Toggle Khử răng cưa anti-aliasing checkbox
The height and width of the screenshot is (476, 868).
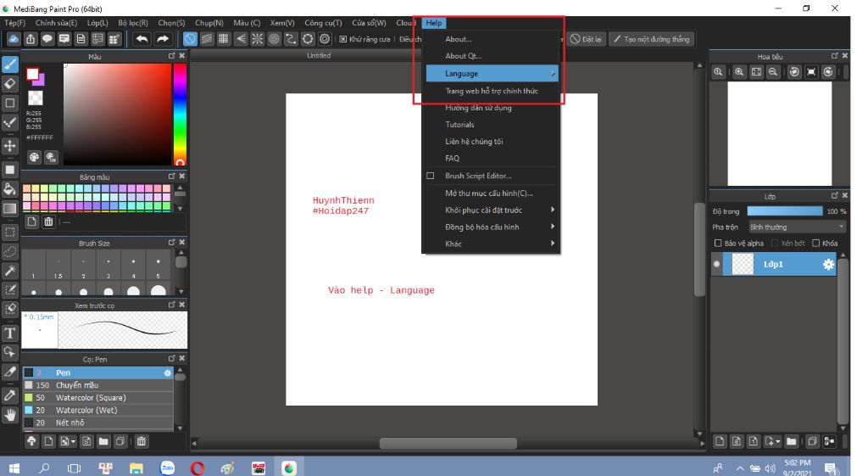pos(342,39)
